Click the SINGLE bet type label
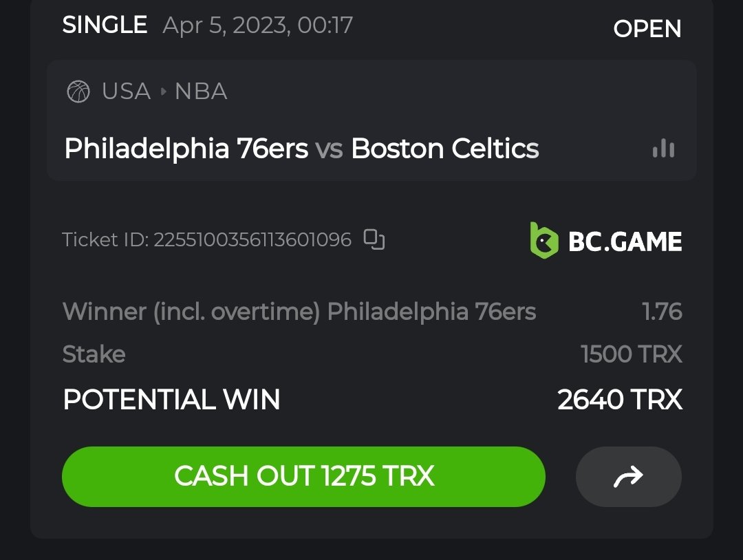Viewport: 743px width, 560px height. pyautogui.click(x=105, y=25)
